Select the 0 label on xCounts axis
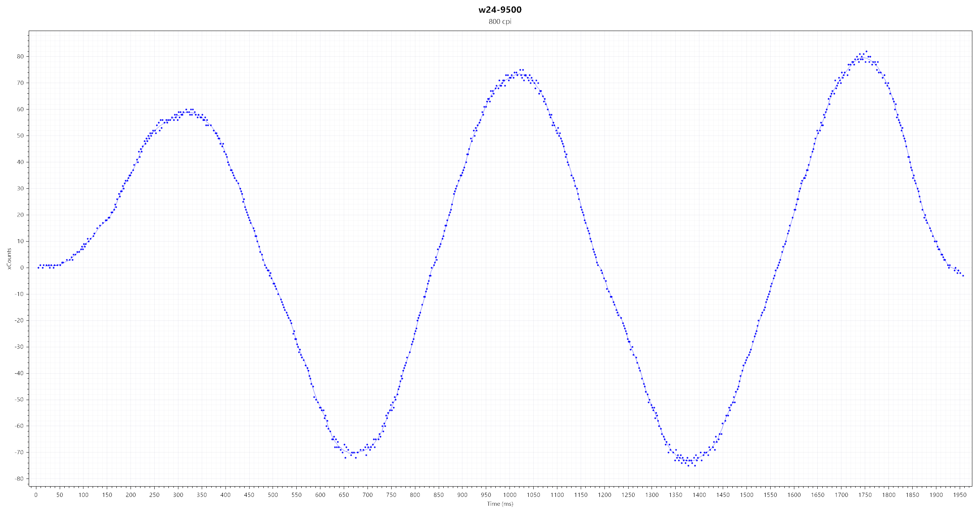Viewport: 980px width, 513px height. (22, 268)
